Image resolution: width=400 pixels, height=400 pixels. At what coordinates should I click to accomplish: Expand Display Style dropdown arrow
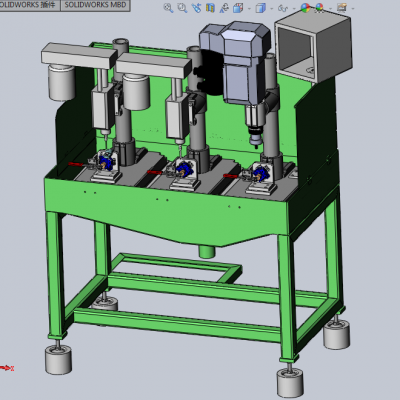(272, 9)
